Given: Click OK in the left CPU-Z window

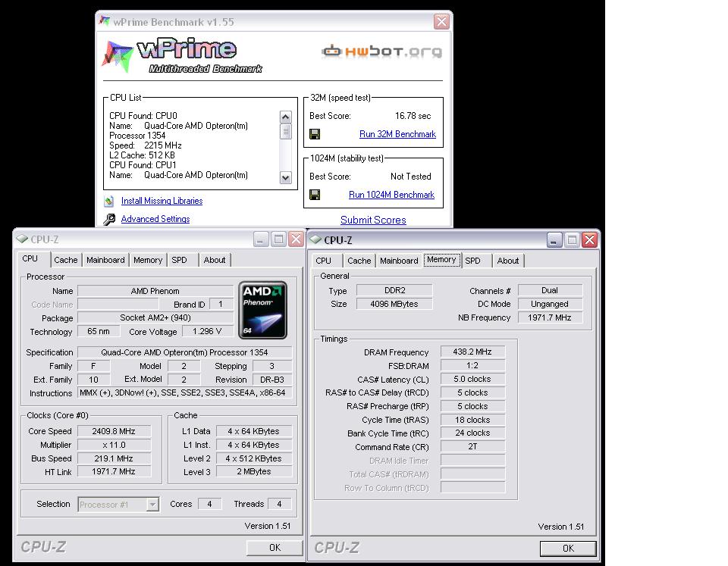Looking at the screenshot, I should [275, 548].
